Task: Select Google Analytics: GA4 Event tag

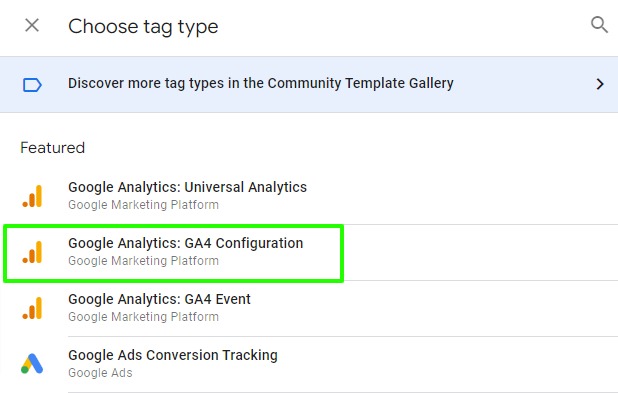Action: (x=159, y=299)
